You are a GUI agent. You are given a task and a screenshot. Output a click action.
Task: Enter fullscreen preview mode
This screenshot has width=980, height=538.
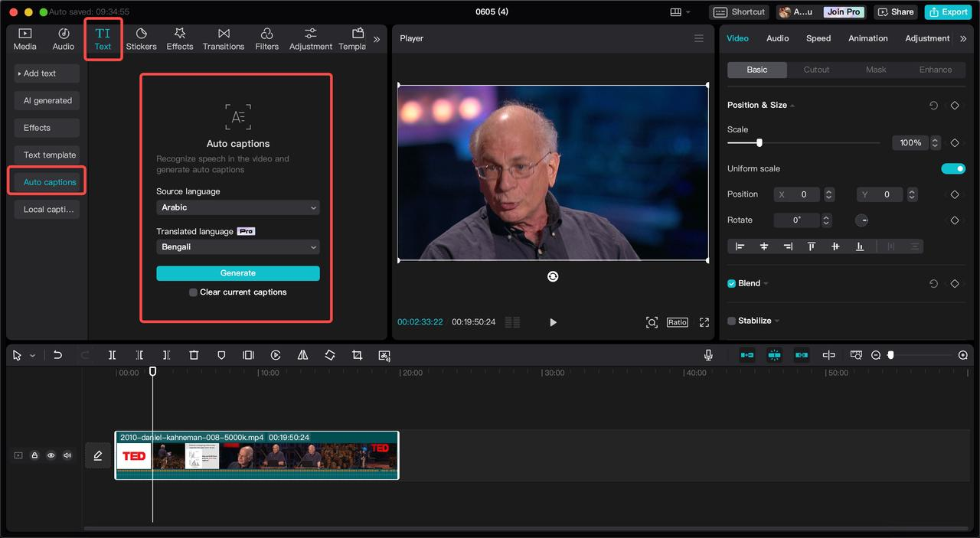click(x=704, y=322)
